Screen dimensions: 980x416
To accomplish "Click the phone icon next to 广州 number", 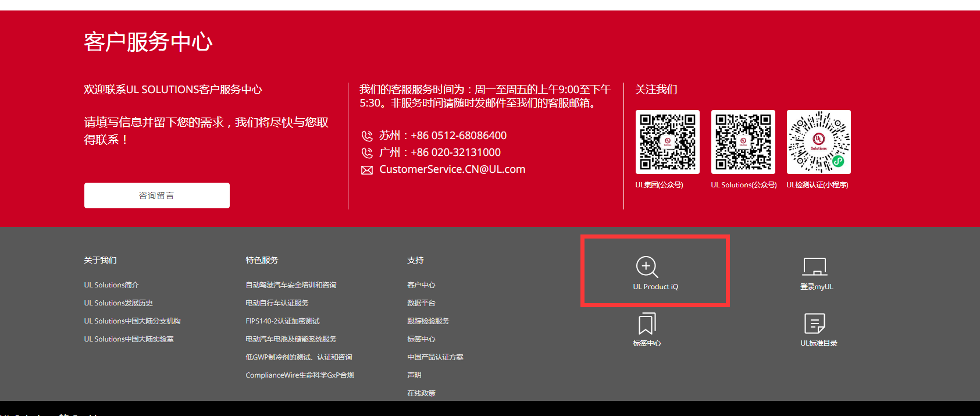I will tap(367, 153).
